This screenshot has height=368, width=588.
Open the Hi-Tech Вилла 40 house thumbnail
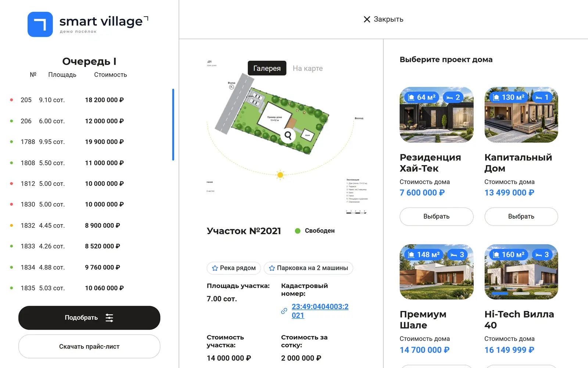(x=521, y=272)
